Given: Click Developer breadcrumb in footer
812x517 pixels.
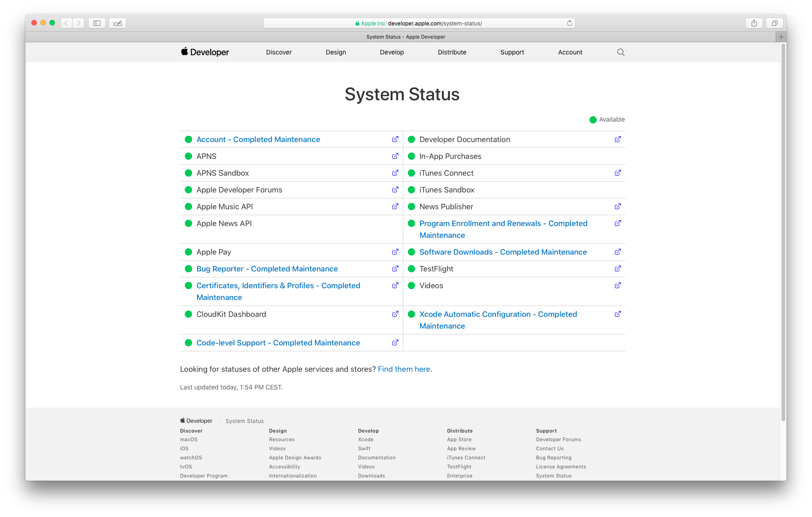Looking at the screenshot, I should [x=196, y=421].
